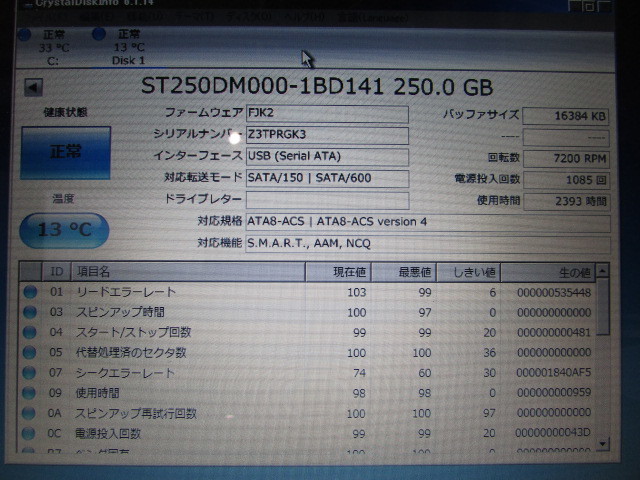
Task: Maximize the CrystalDiskInfo window
Action: pyautogui.click(x=589, y=6)
